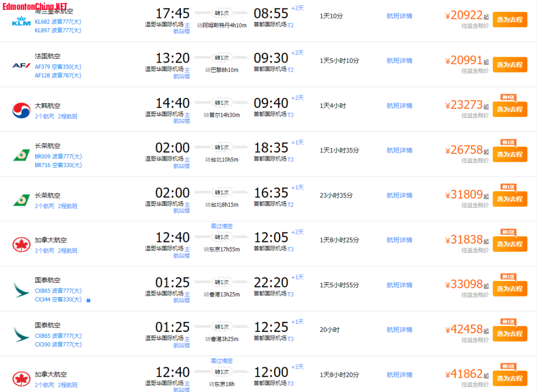Click Air Canada logo on the ¥41862 flight
537x392 pixels.
click(x=21, y=379)
